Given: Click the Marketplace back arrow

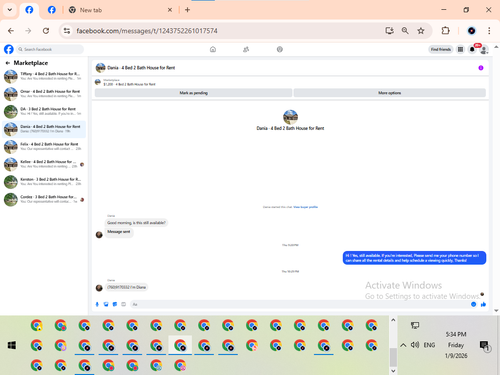Looking at the screenshot, I should pyautogui.click(x=7, y=63).
